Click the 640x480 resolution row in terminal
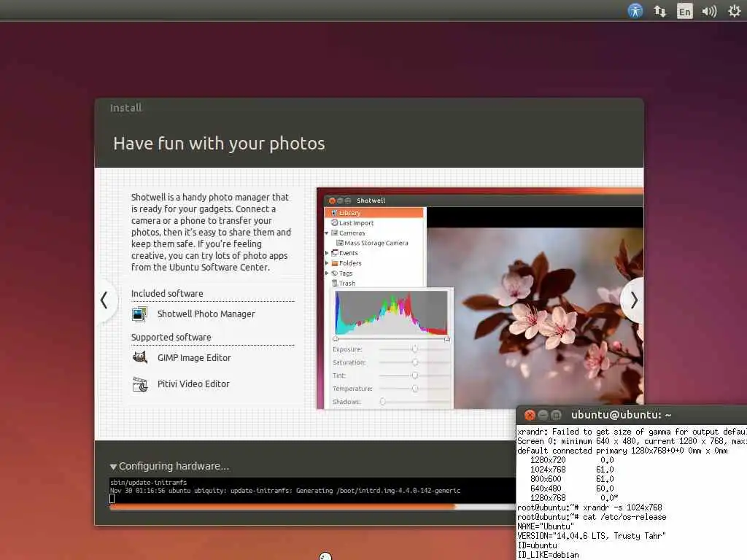747x560 pixels. point(572,489)
